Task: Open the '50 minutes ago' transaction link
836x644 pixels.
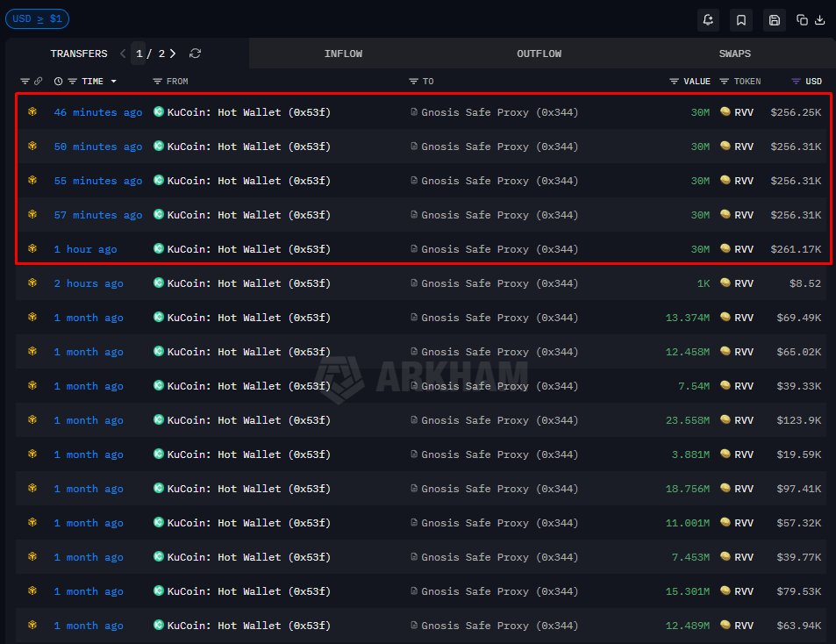Action: click(x=98, y=147)
